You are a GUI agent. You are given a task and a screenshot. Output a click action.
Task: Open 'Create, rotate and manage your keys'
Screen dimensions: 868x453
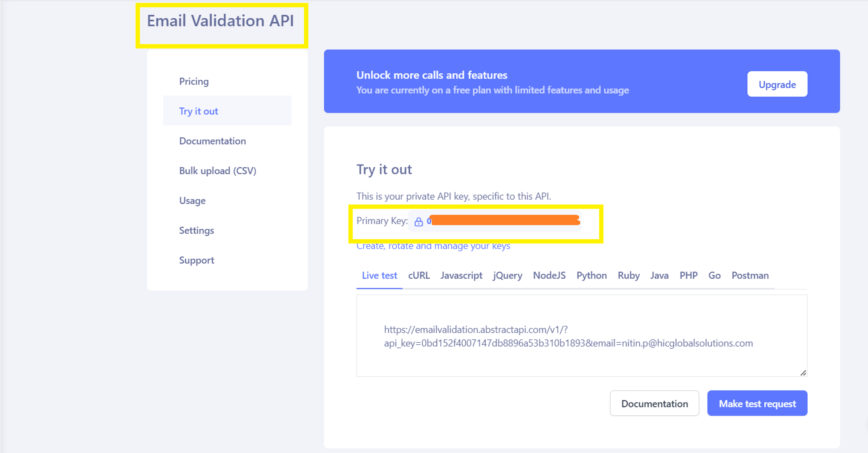433,245
